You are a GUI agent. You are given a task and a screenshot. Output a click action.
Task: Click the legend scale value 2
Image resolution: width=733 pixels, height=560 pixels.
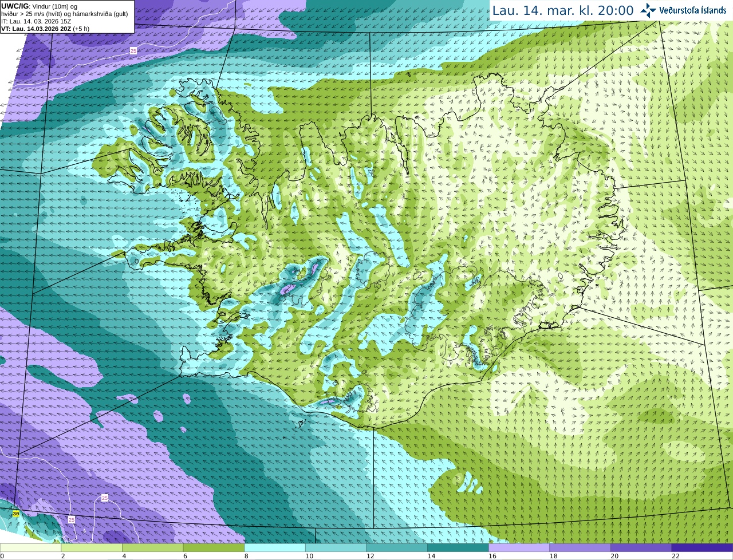coord(63,556)
